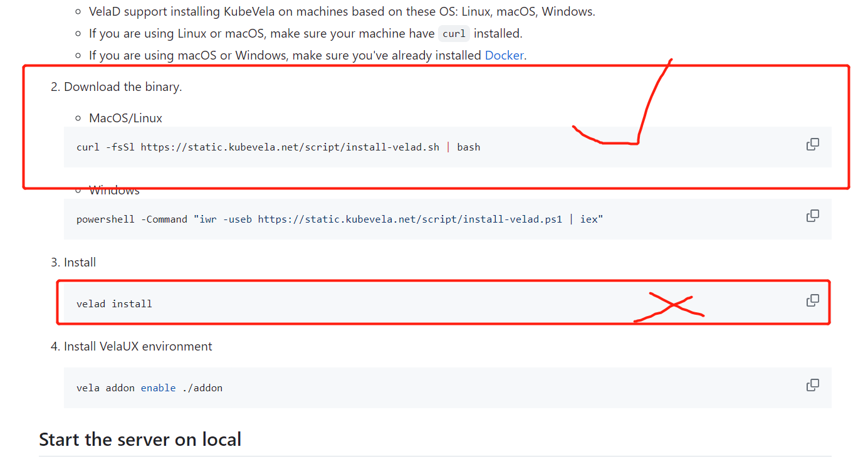The width and height of the screenshot is (868, 459).
Task: Click the enable keyword in the addon command
Action: 159,388
